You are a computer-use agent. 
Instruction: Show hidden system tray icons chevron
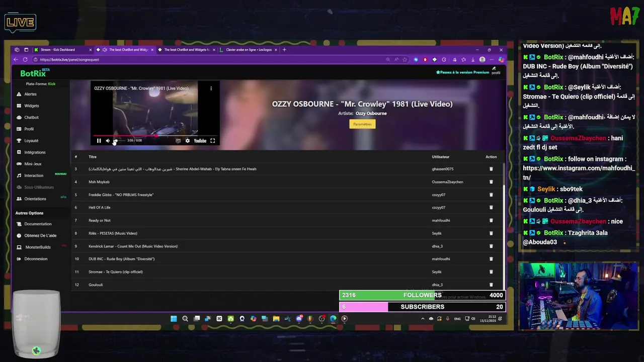pos(423,319)
